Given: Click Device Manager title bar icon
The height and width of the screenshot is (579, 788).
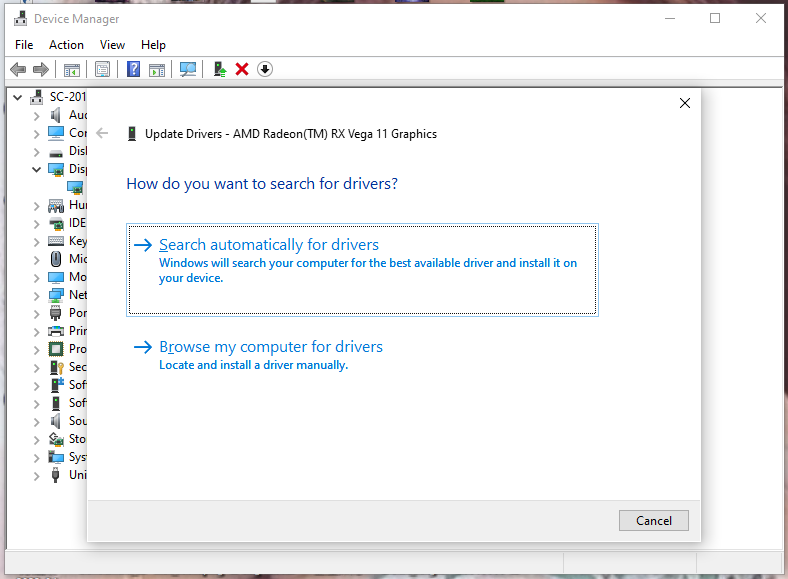Looking at the screenshot, I should click(x=21, y=18).
